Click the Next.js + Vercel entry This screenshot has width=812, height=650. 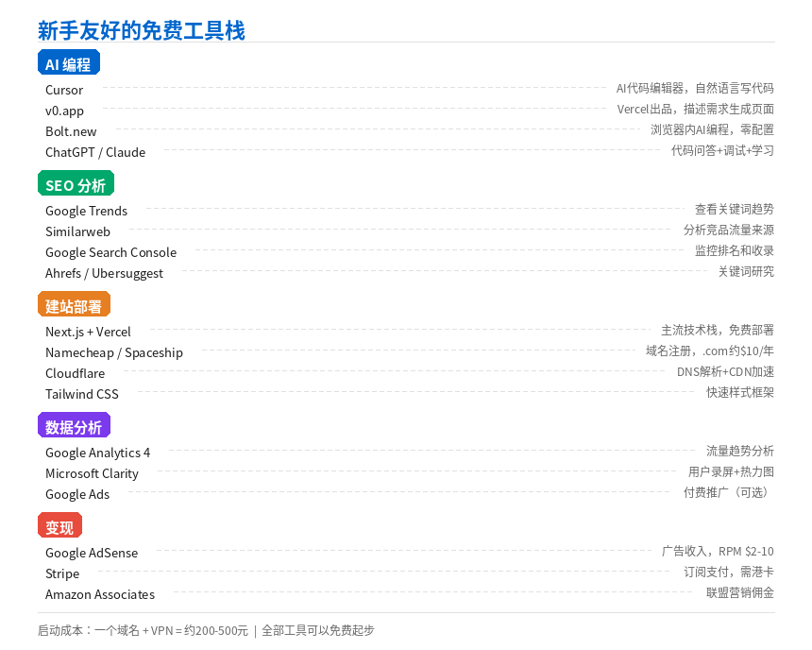88,332
